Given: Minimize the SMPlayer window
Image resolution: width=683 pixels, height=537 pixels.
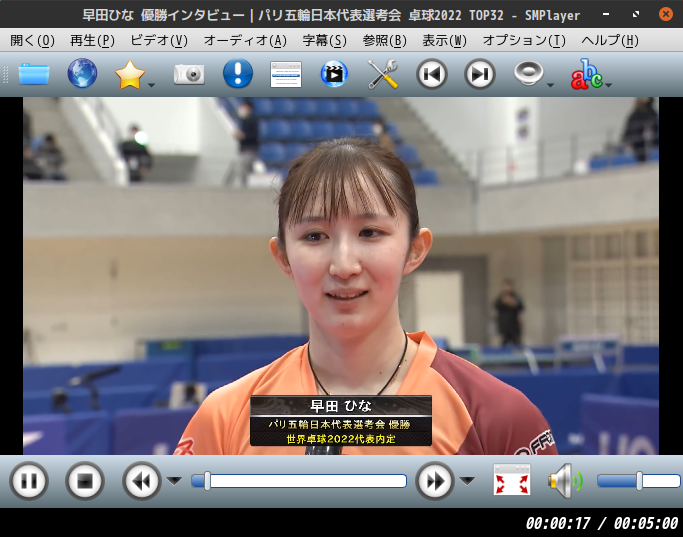Looking at the screenshot, I should point(606,14).
